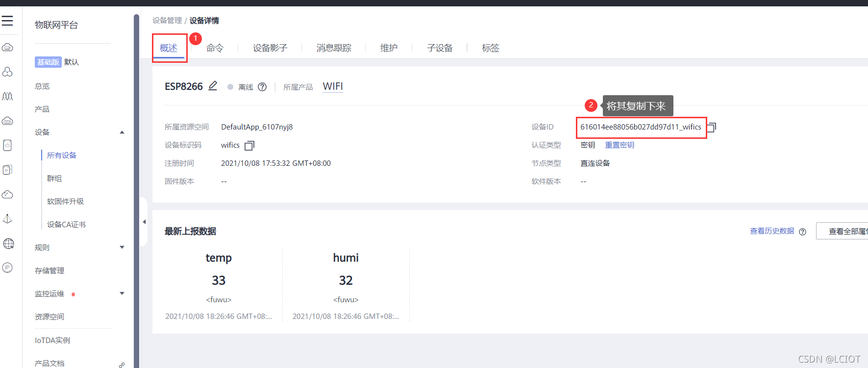Click the device ID text 616014ee88056b027dd97d11_wifics
This screenshot has height=368, width=868.
(641, 127)
